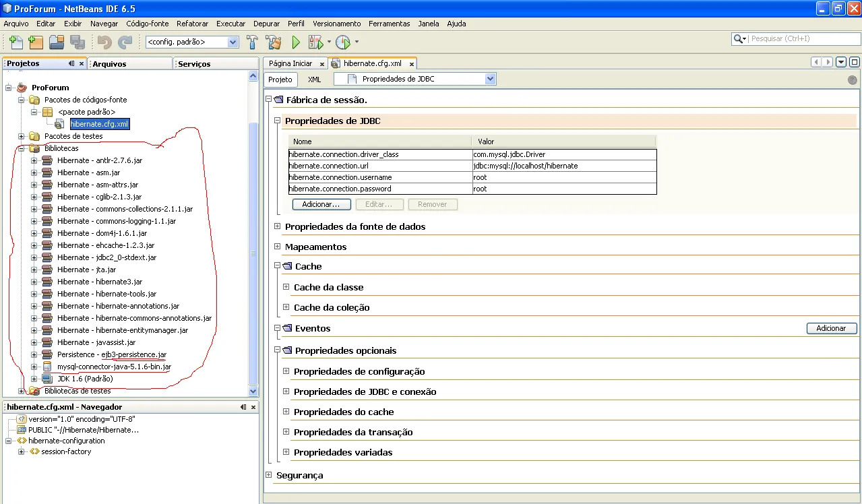Click the New File toolbar icon
Image resolution: width=862 pixels, height=504 pixels.
point(16,42)
